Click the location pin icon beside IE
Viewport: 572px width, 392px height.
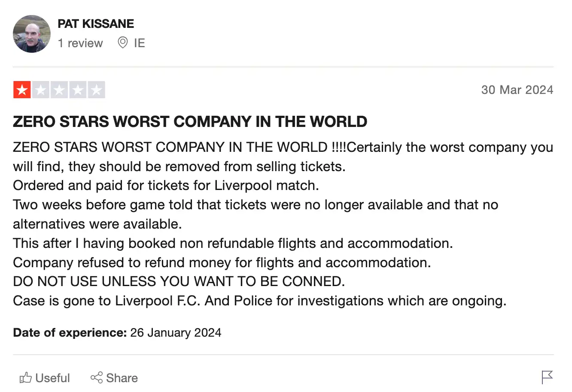(122, 42)
